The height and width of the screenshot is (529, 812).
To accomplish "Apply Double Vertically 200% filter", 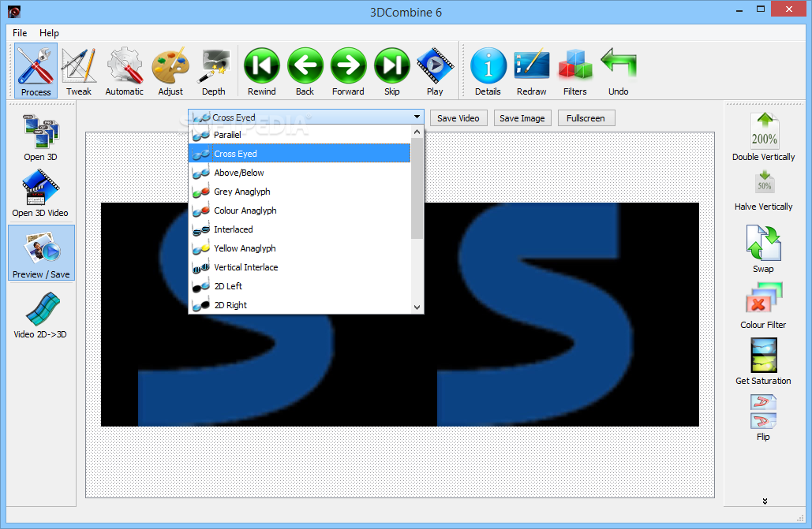I will click(763, 137).
